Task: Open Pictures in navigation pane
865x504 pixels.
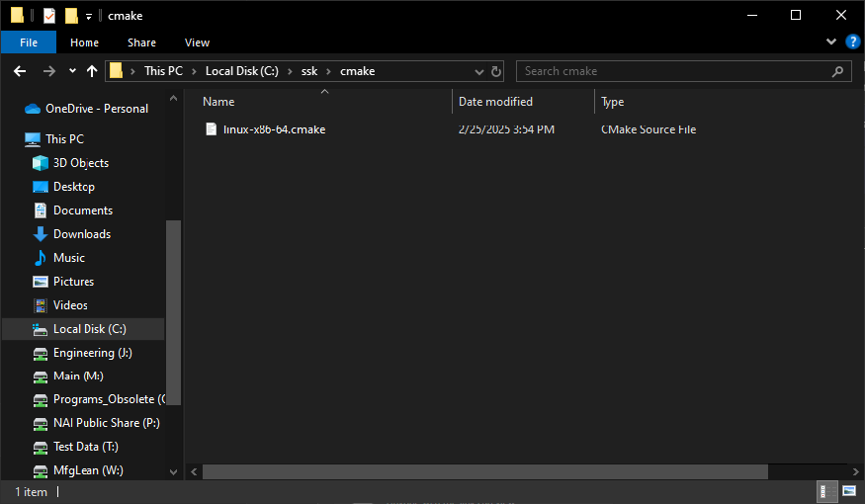Action: pyautogui.click(x=73, y=282)
